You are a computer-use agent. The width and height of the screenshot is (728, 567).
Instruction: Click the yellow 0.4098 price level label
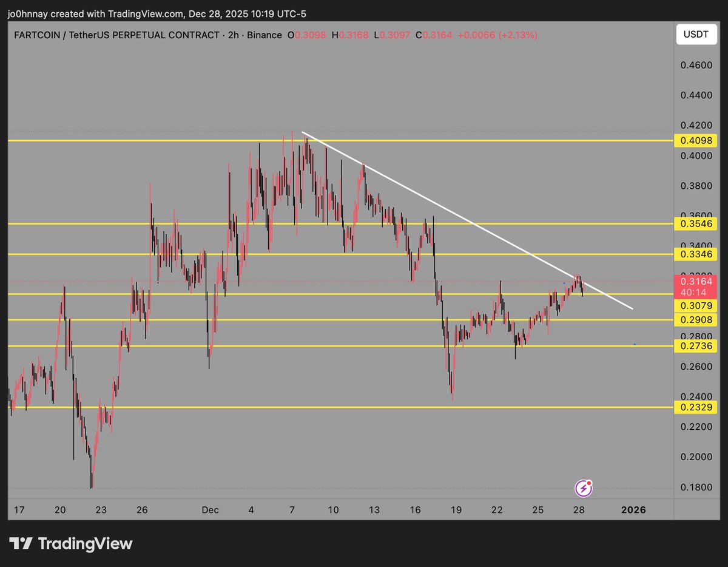tap(695, 140)
